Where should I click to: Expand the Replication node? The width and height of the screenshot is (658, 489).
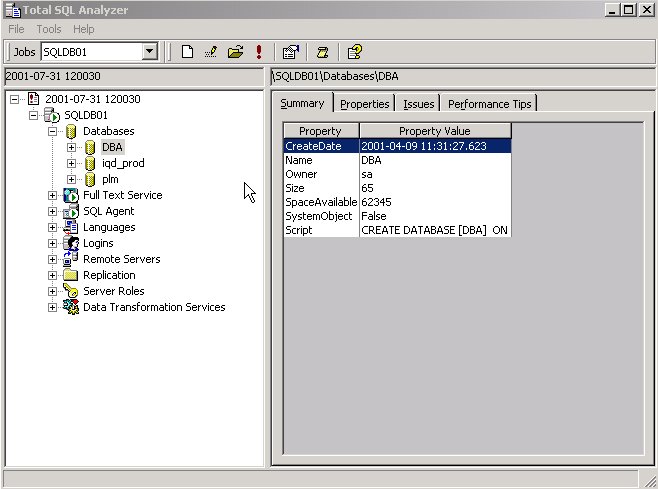[x=52, y=275]
